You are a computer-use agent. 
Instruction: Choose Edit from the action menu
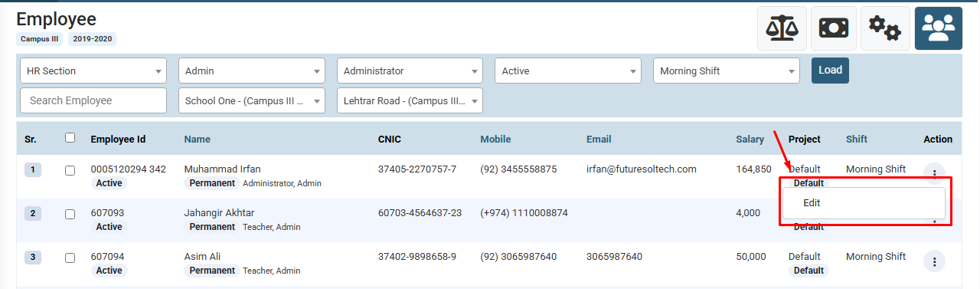(x=864, y=203)
